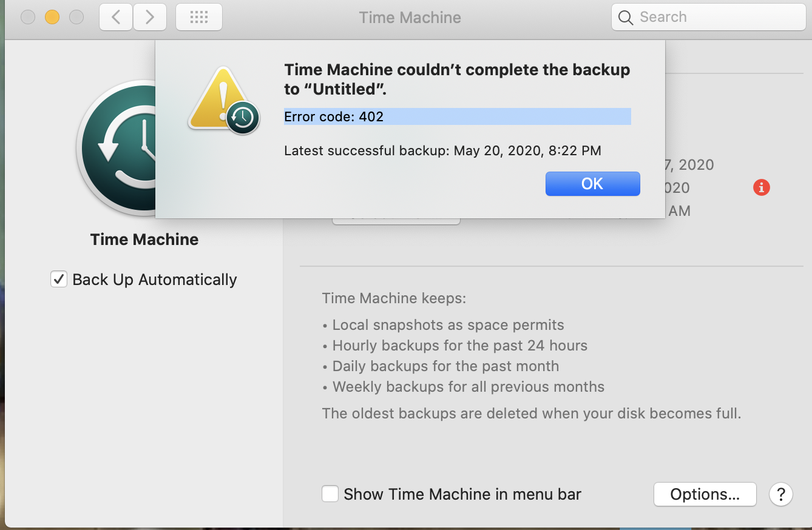Screen dimensions: 812x530
Task: Click the yellow warning alert icon
Action: tap(222, 100)
